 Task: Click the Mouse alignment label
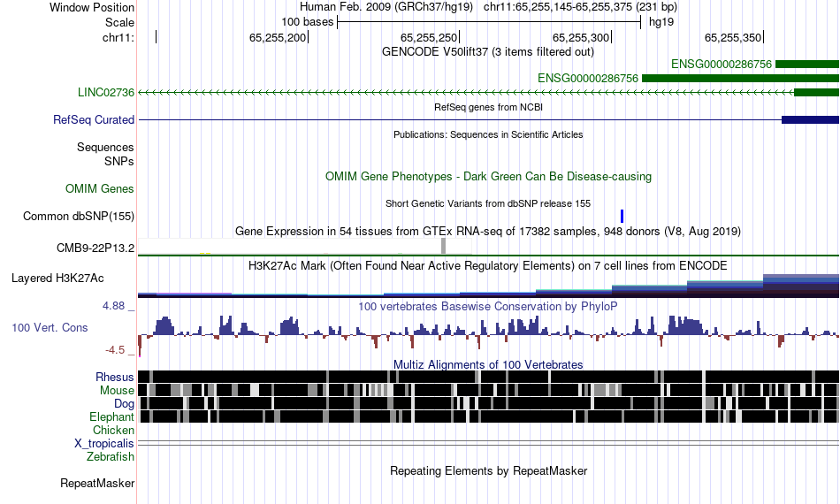117,391
